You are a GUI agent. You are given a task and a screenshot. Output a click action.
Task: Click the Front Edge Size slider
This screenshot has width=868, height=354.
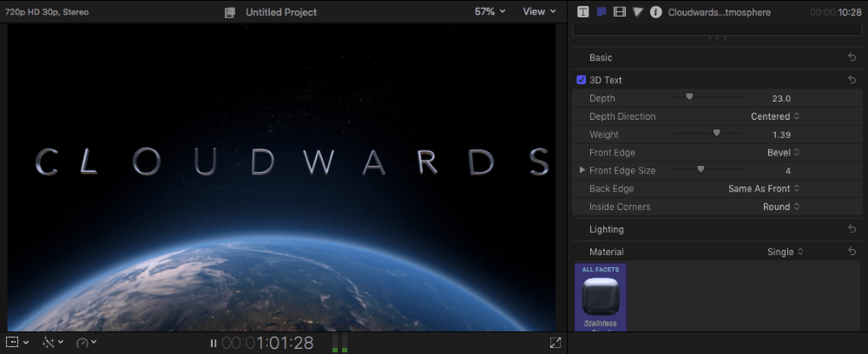point(707,169)
